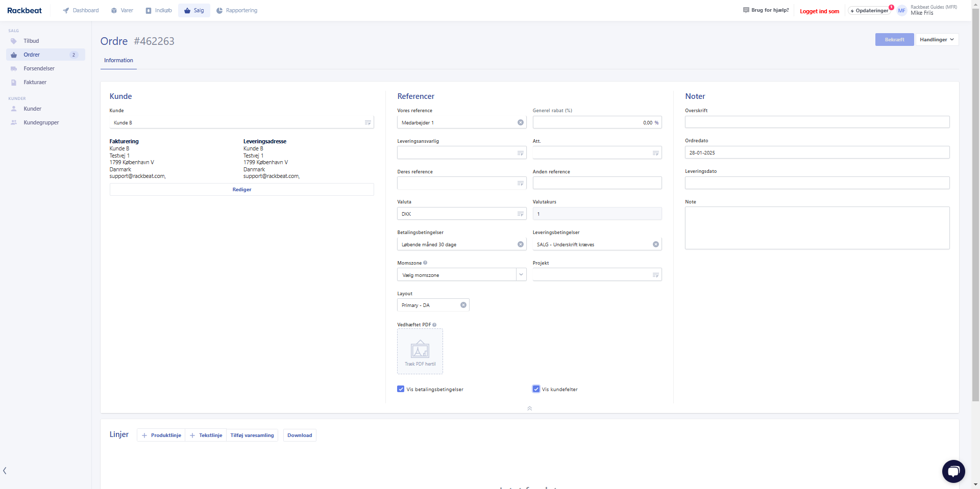Go to Fakturaer in sidebar
This screenshot has width=980, height=489.
35,82
